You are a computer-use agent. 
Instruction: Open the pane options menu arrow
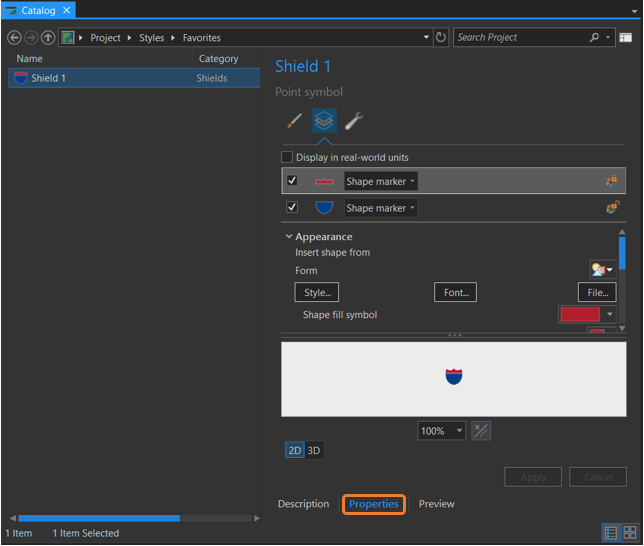[x=635, y=11]
